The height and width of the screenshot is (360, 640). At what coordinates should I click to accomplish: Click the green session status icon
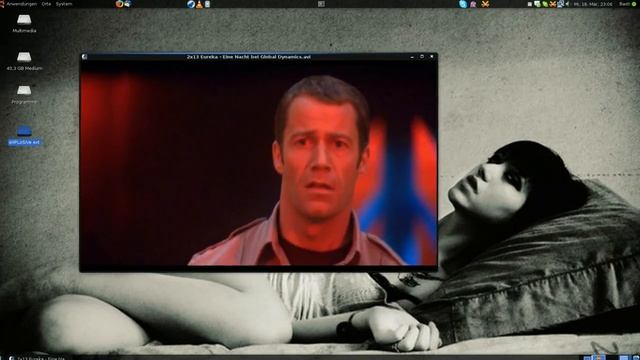tap(635, 4)
